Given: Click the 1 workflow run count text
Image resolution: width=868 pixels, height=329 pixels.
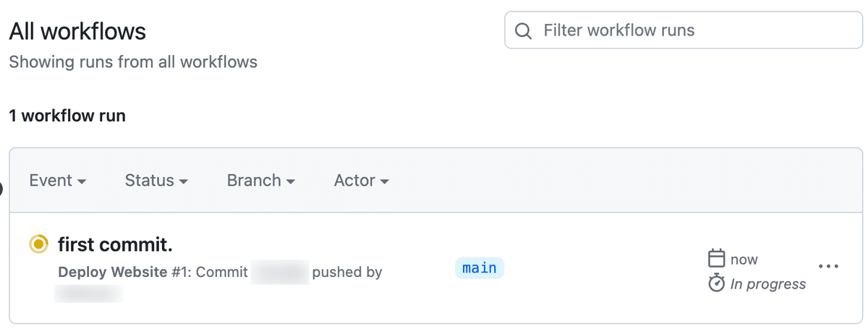Looking at the screenshot, I should [67, 116].
